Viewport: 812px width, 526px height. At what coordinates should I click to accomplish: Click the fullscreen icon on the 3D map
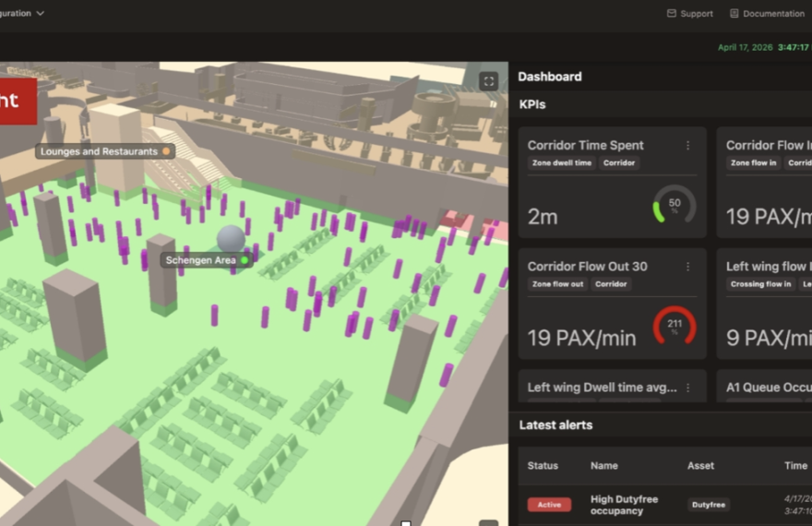(x=489, y=81)
